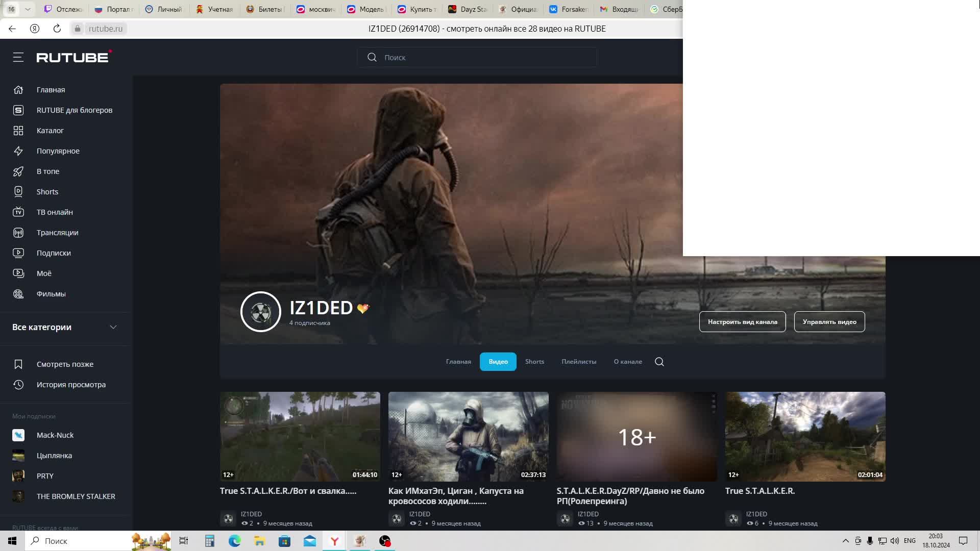
Task: Click the IZ1DED channel avatar
Action: click(x=261, y=312)
